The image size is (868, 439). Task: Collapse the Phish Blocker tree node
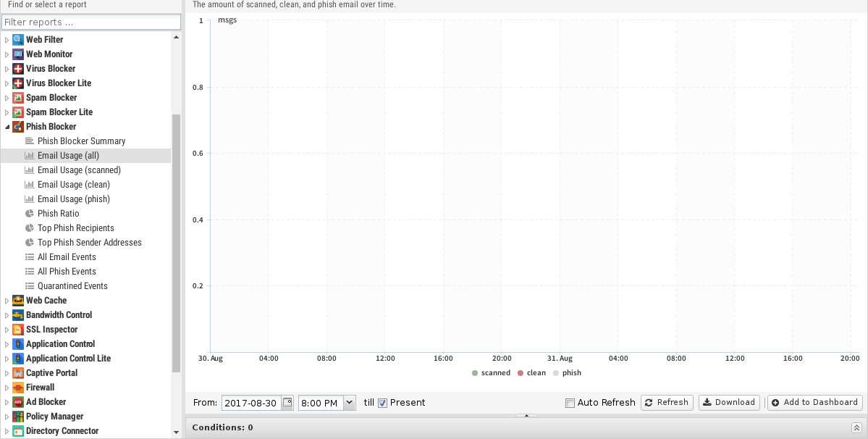coord(7,127)
